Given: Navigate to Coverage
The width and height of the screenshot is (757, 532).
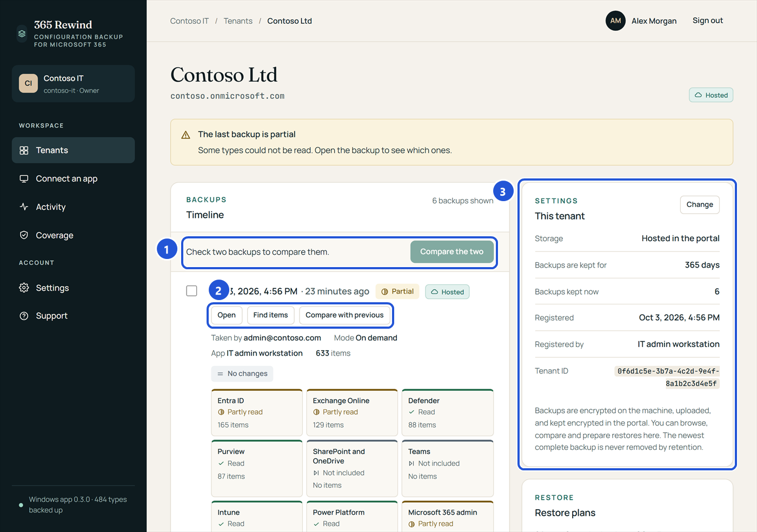Looking at the screenshot, I should (73, 235).
